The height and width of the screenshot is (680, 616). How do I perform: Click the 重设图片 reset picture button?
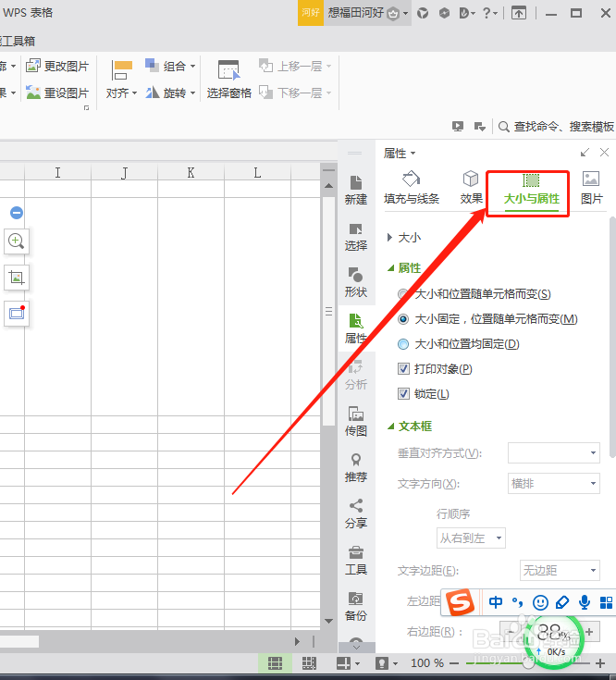[x=57, y=93]
